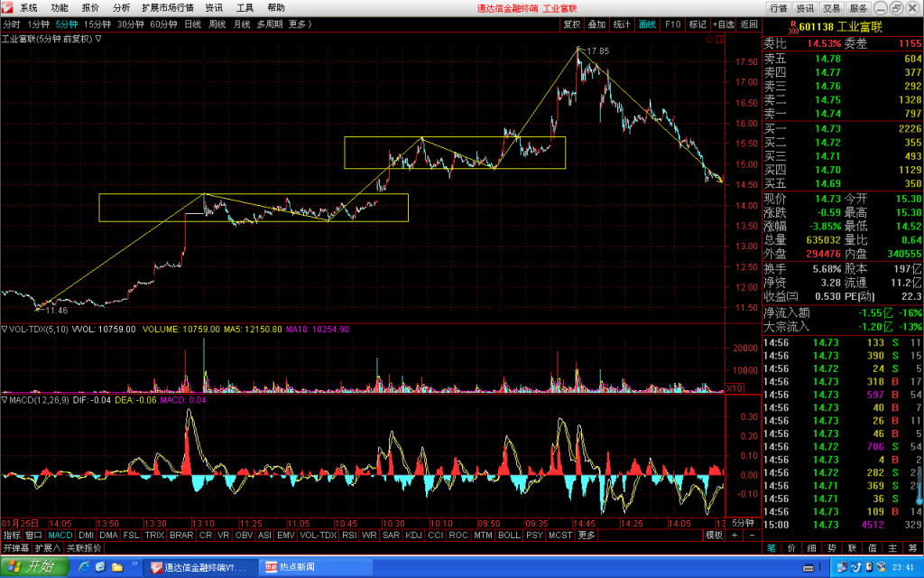Toggle the 叠加 overlay button
Screen dimensions: 924x578
(x=596, y=24)
